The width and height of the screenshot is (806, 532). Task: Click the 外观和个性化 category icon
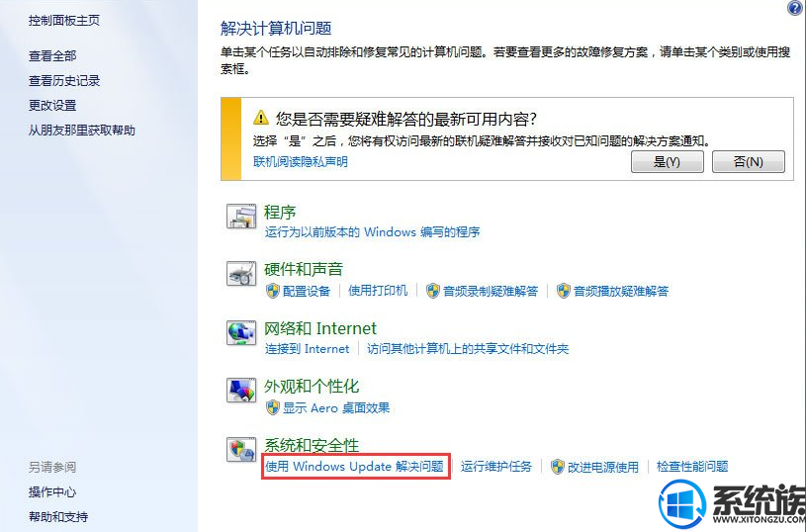click(x=241, y=391)
